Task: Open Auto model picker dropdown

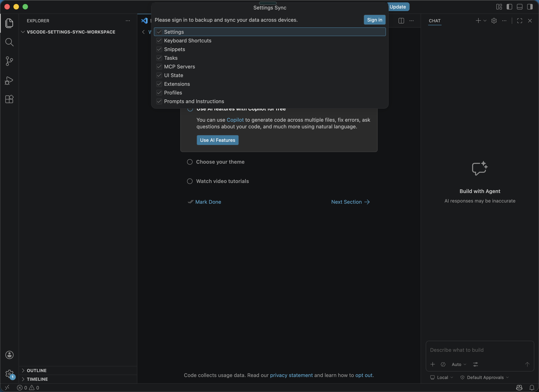Action: [x=459, y=364]
